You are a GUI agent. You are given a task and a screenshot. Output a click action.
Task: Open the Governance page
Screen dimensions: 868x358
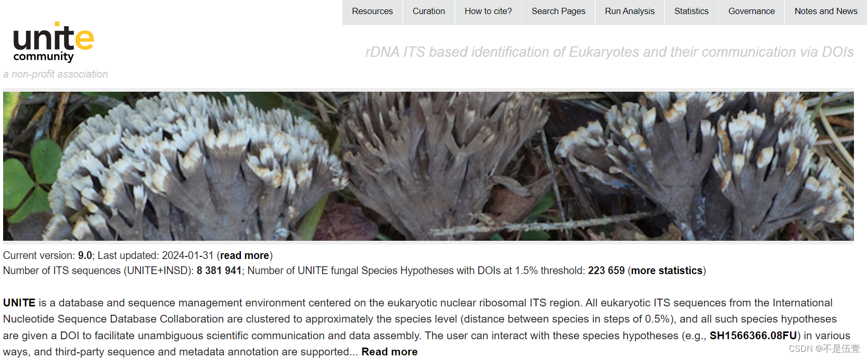tap(751, 11)
